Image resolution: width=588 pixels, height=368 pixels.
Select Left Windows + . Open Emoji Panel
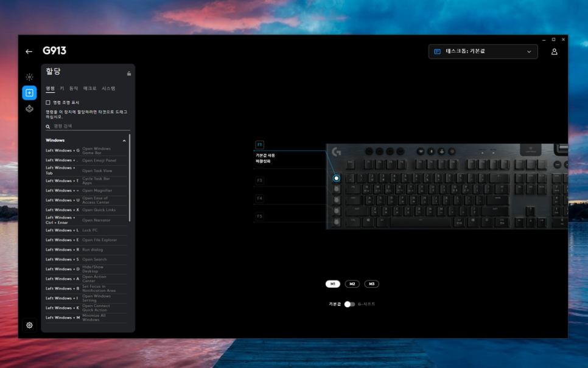(86, 161)
